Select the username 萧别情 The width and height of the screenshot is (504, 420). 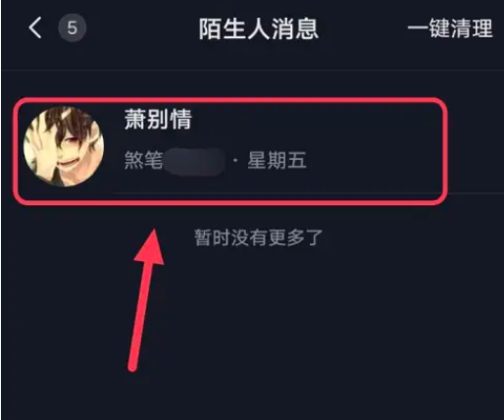(x=158, y=120)
